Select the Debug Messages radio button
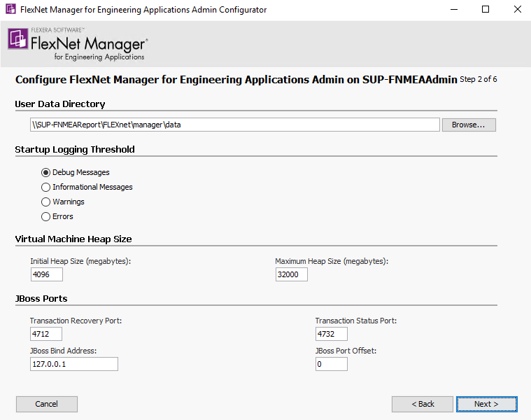This screenshot has width=531, height=420. (x=45, y=173)
